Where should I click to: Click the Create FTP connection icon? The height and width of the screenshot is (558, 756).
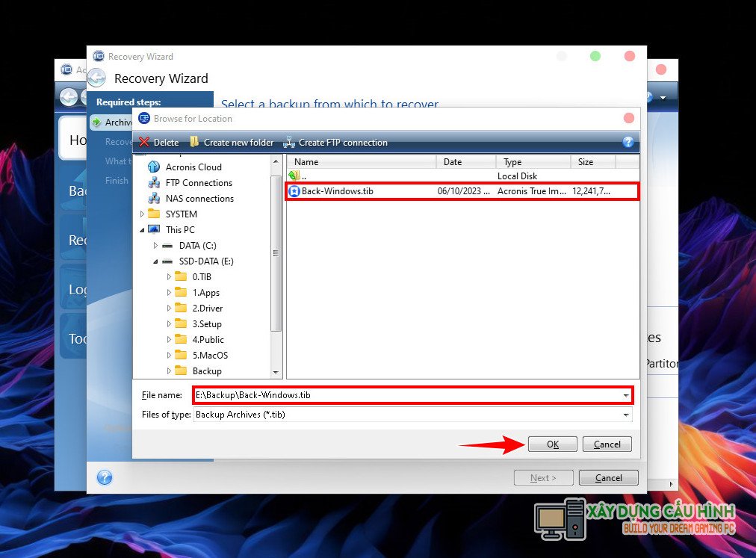[289, 142]
